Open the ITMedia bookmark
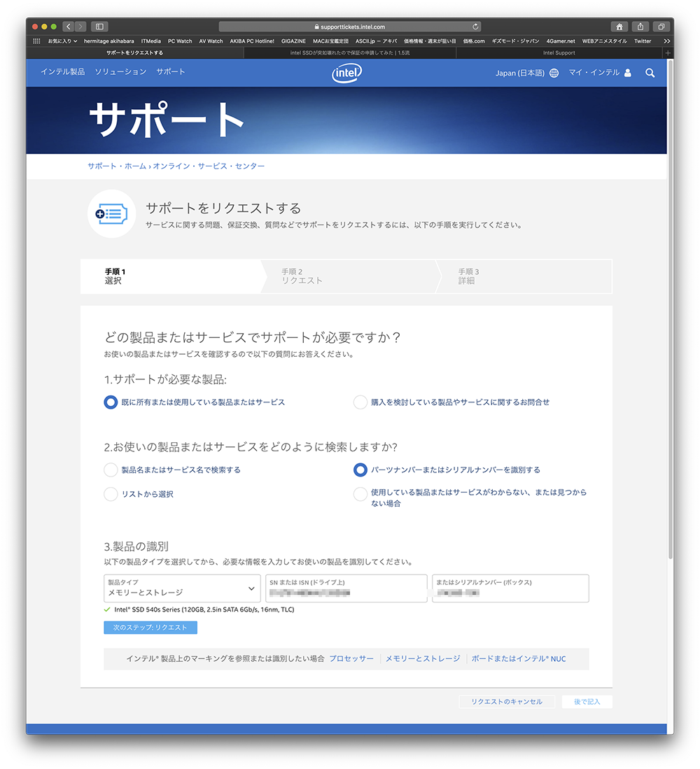This screenshot has width=700, height=769. (x=151, y=41)
